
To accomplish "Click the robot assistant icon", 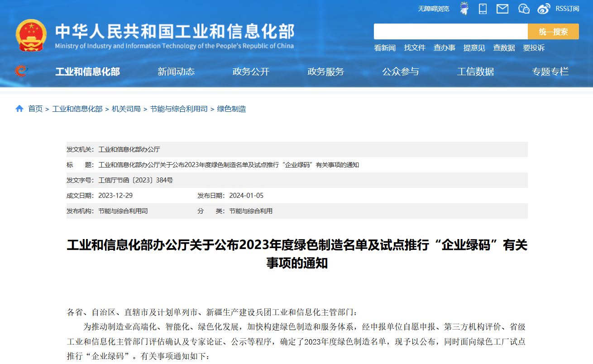I will [464, 9].
